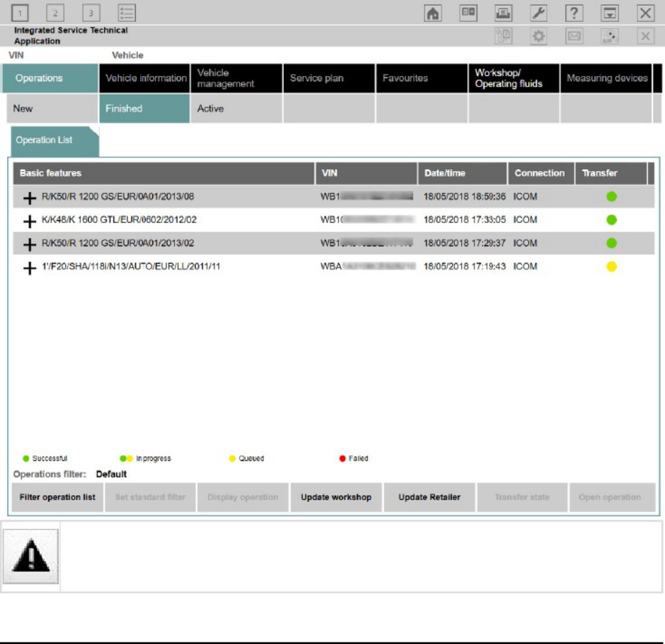
Task: Click the Open operation button
Action: pyautogui.click(x=612, y=497)
